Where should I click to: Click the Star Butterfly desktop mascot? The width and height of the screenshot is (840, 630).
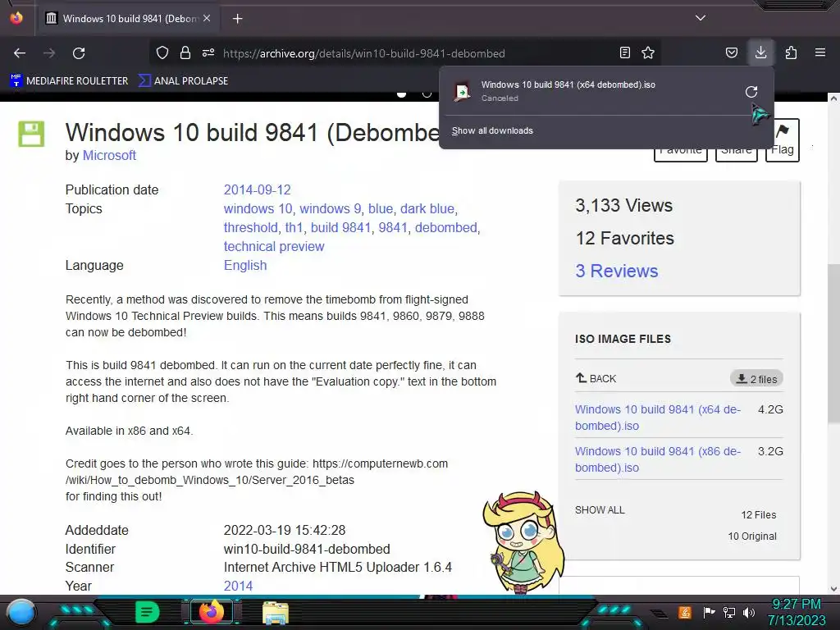point(523,542)
